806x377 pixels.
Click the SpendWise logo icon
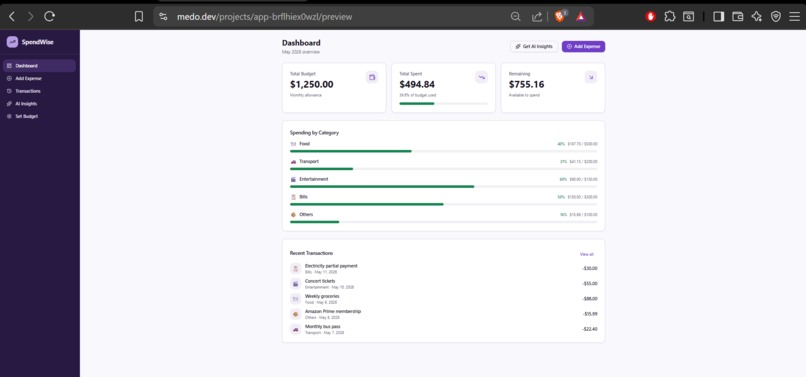(x=12, y=42)
